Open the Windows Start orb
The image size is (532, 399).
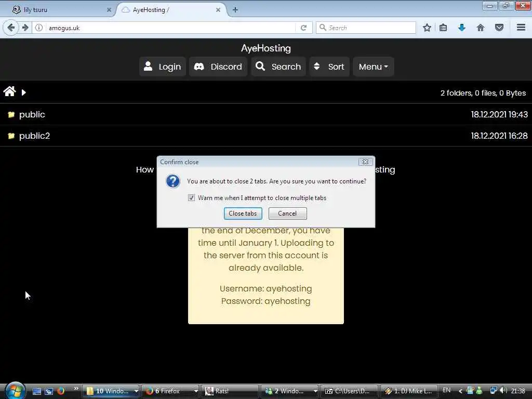[x=15, y=390]
